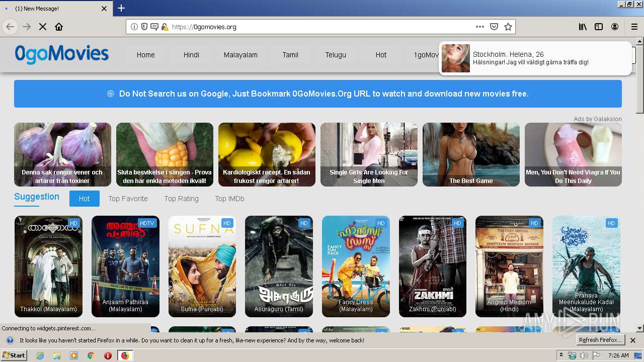Bookmark this page with the star icon
The width and height of the screenshot is (644, 362).
pos(508,27)
